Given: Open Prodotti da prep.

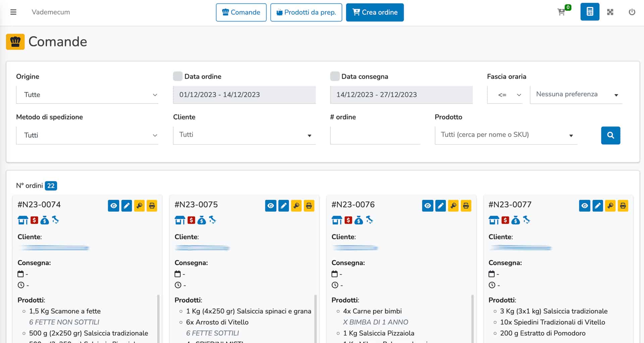Looking at the screenshot, I should click(306, 12).
